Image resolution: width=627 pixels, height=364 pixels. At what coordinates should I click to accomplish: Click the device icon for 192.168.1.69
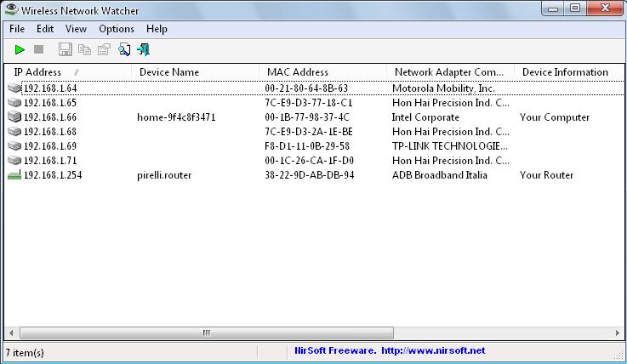pos(14,145)
